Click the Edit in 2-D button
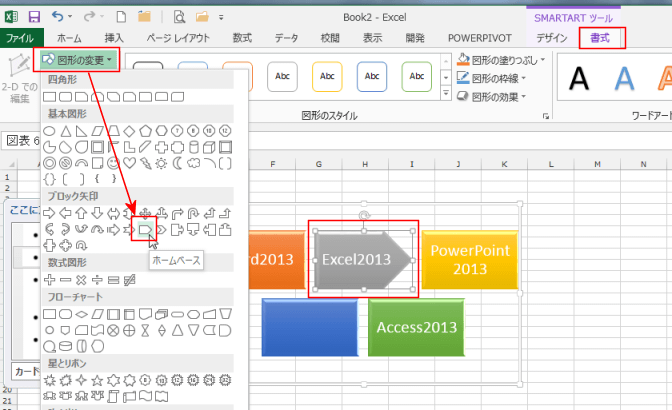This screenshot has height=410, width=672. click(19, 79)
